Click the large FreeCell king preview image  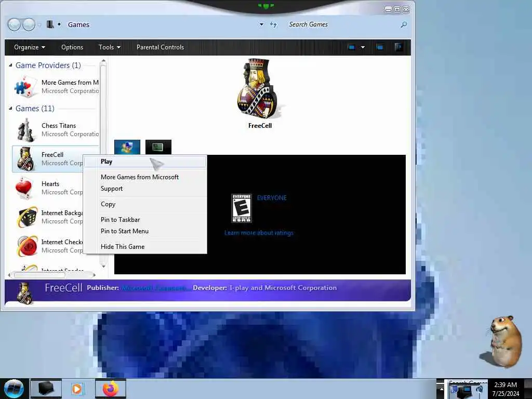coord(258,89)
